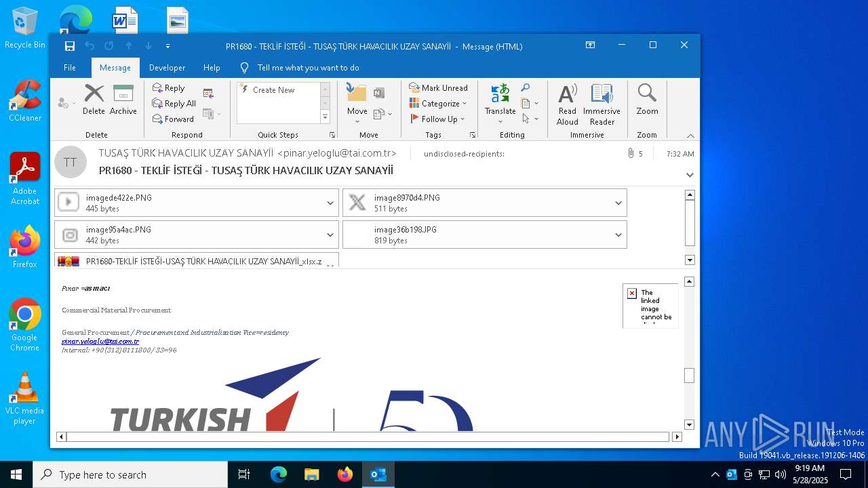
Task: Open the Zoom dialog
Action: pos(647,100)
